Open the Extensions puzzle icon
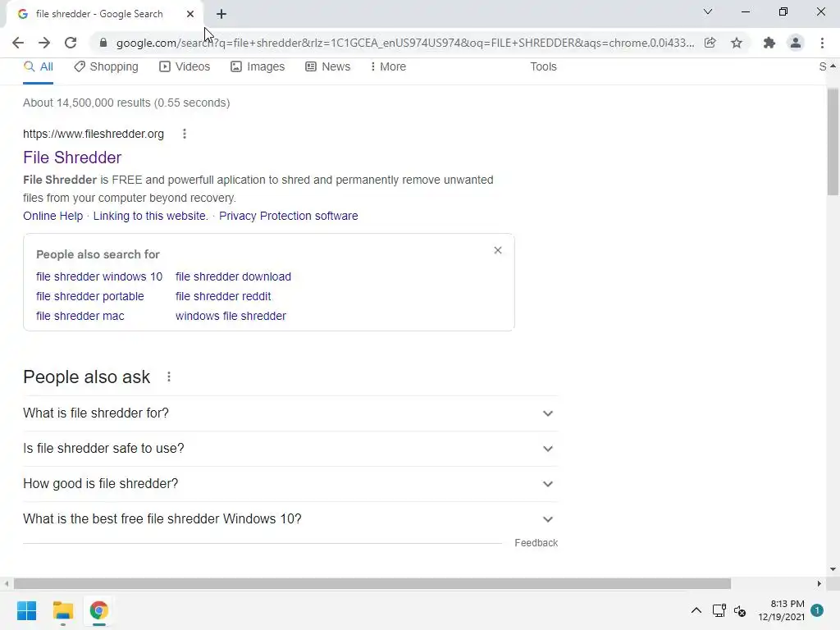The image size is (840, 630). click(769, 43)
